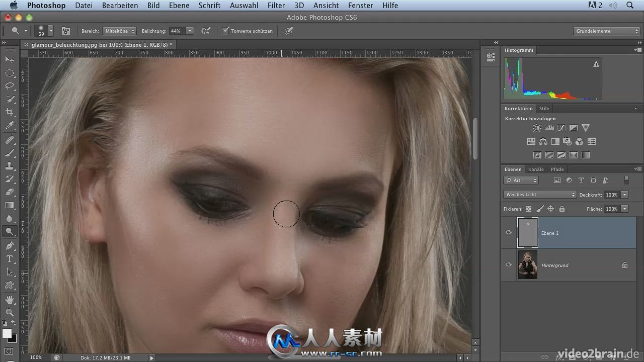Viewport: 644px width, 362px height.
Task: Filter layers by type layers (T icon)
Action: (x=581, y=180)
